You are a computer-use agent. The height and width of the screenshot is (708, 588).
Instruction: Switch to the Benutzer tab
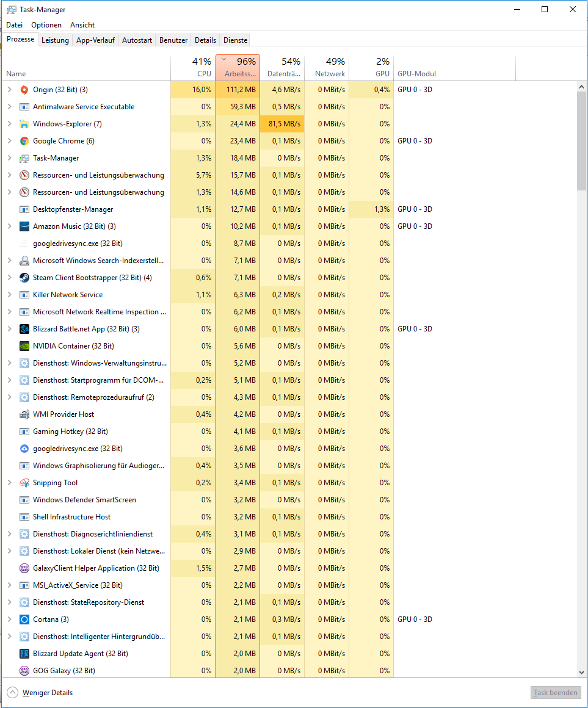(x=173, y=40)
